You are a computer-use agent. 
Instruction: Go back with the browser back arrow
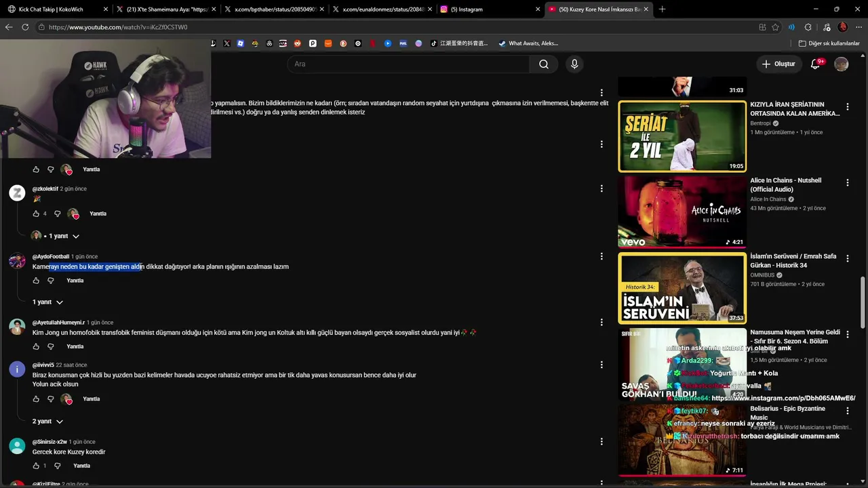pyautogui.click(x=9, y=27)
